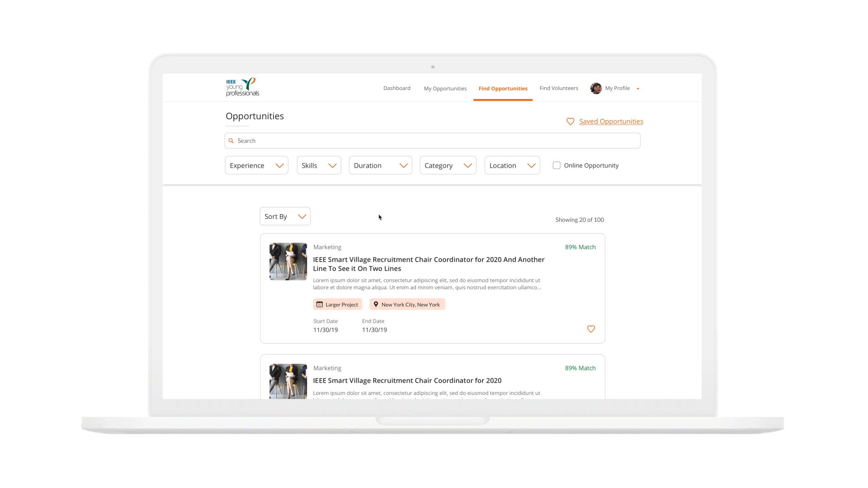Go to the Dashboard tab
This screenshot has height=488, width=868.
coord(396,89)
